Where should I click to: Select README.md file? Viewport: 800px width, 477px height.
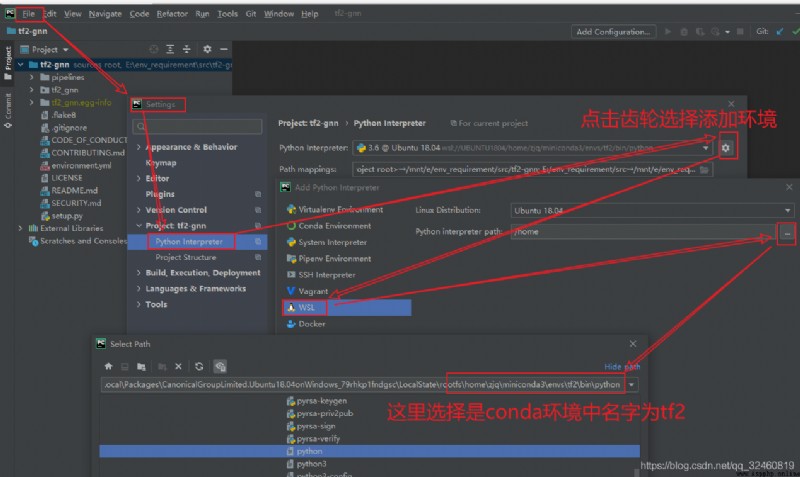(x=69, y=190)
